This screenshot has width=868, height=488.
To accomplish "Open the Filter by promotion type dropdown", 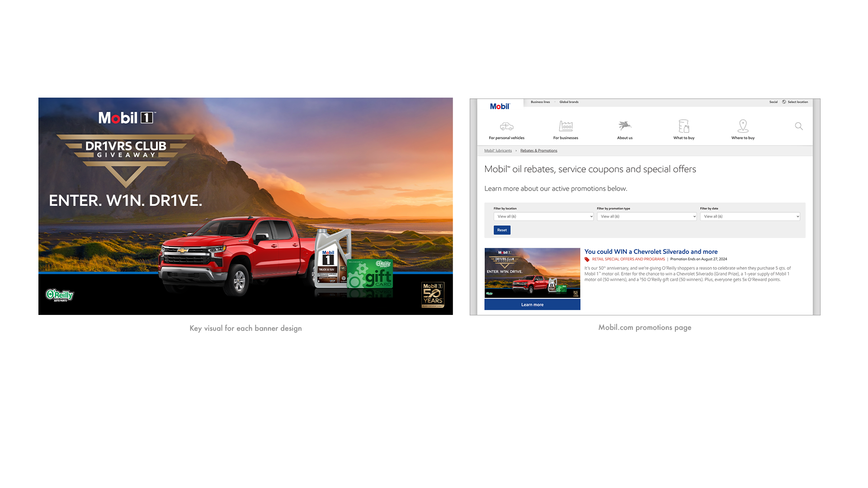I will coord(646,216).
